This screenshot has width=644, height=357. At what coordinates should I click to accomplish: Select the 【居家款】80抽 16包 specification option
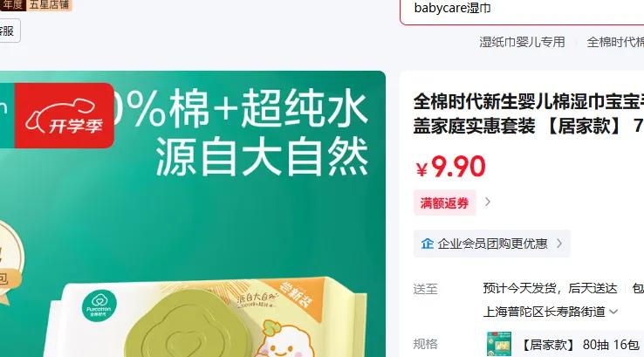click(563, 344)
